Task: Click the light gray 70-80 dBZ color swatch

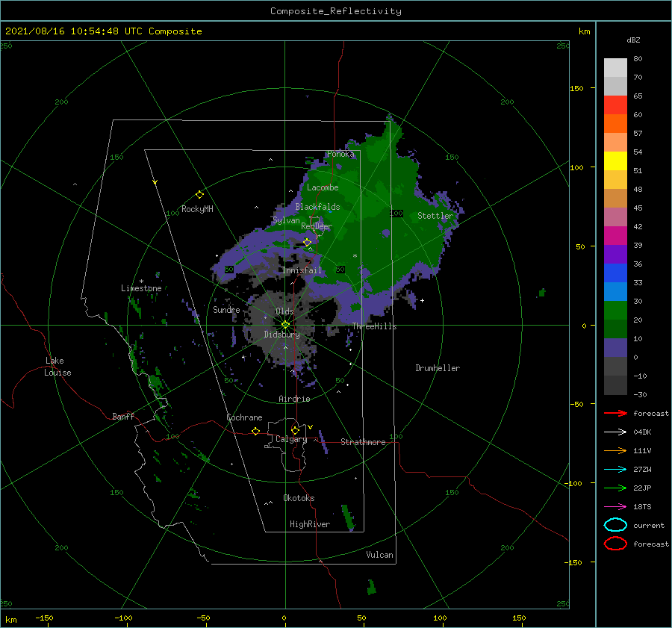Action: (x=615, y=68)
